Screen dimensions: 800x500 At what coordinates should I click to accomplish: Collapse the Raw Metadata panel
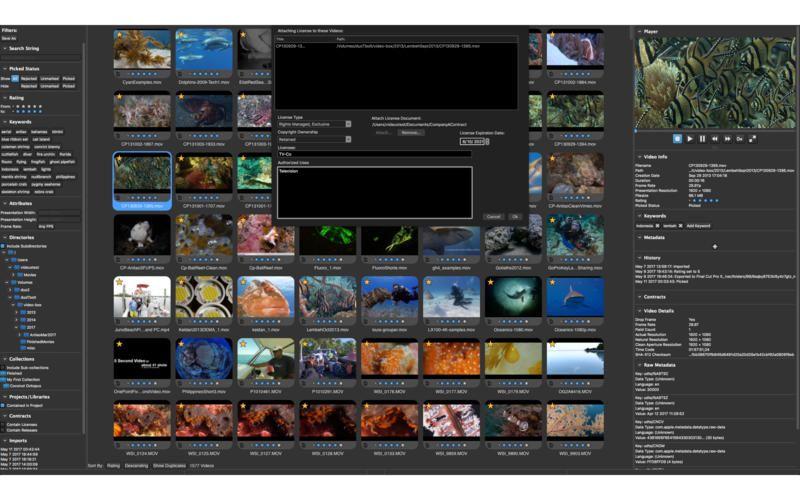(x=639, y=365)
